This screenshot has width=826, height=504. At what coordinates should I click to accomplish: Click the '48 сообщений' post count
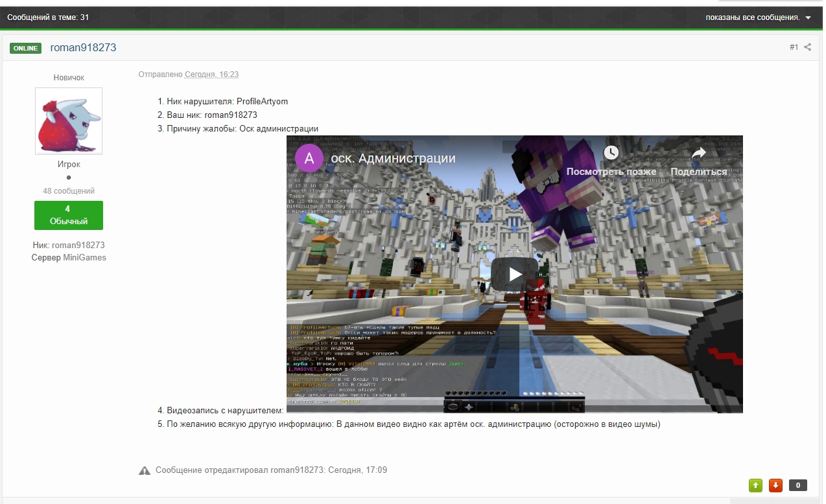tap(69, 191)
